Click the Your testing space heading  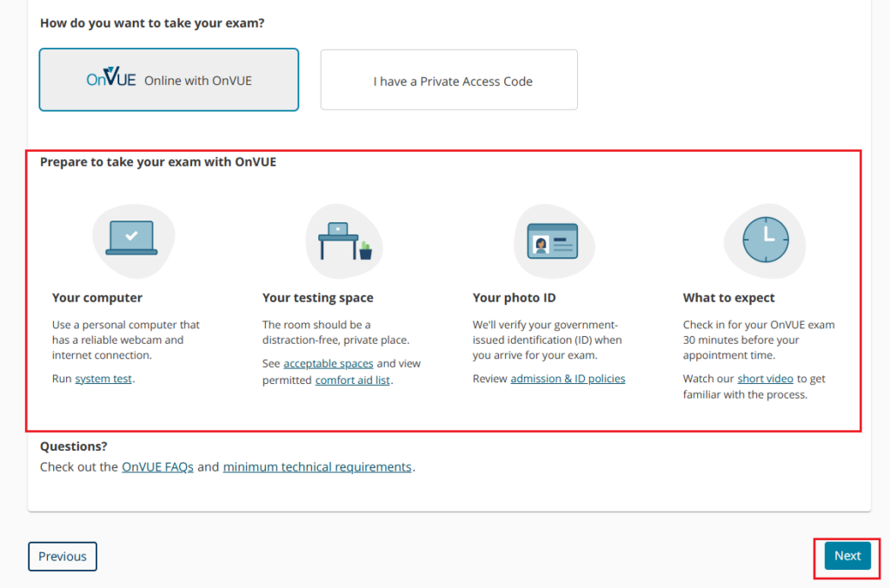click(318, 298)
